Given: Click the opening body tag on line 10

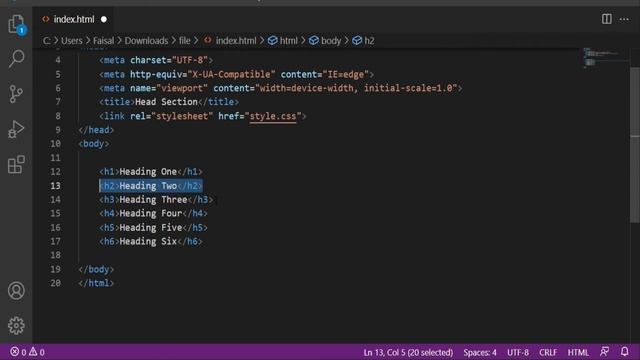Looking at the screenshot, I should [x=94, y=144].
